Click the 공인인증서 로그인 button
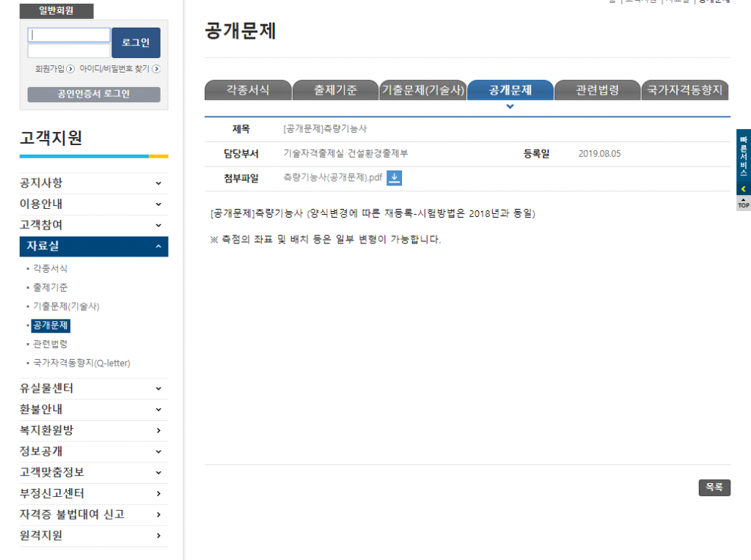Screen dimensions: 751x560 [94, 94]
